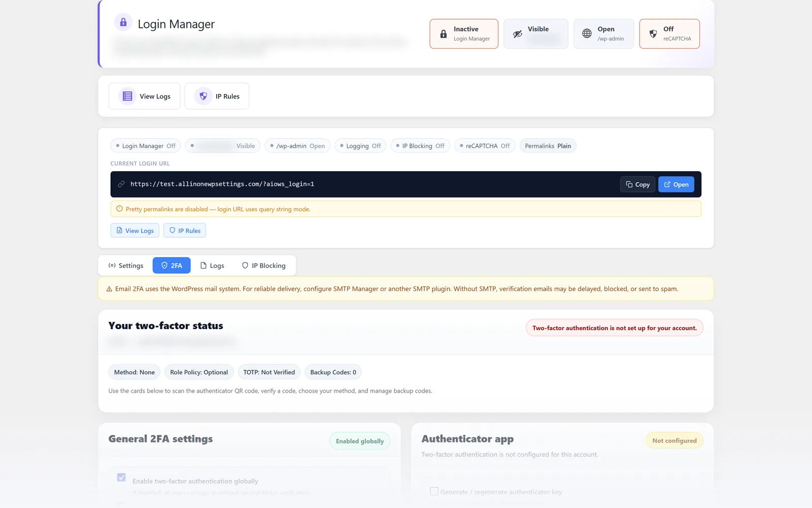Open large View Logs button
812x508 pixels.
tap(145, 96)
